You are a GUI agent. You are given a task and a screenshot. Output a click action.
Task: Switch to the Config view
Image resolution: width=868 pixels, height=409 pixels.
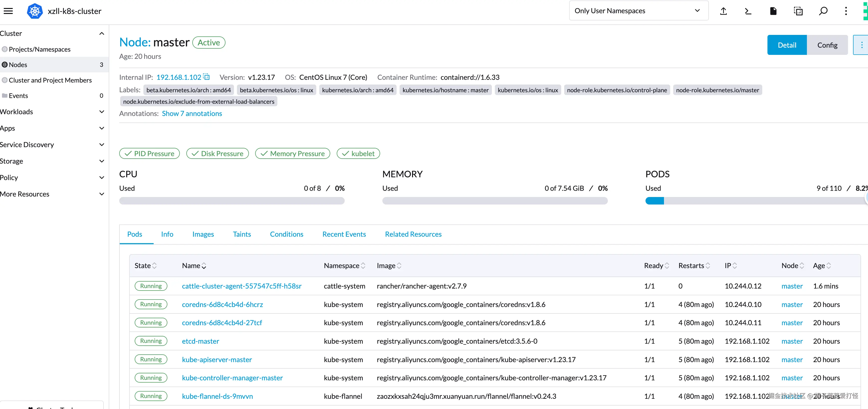coord(827,45)
